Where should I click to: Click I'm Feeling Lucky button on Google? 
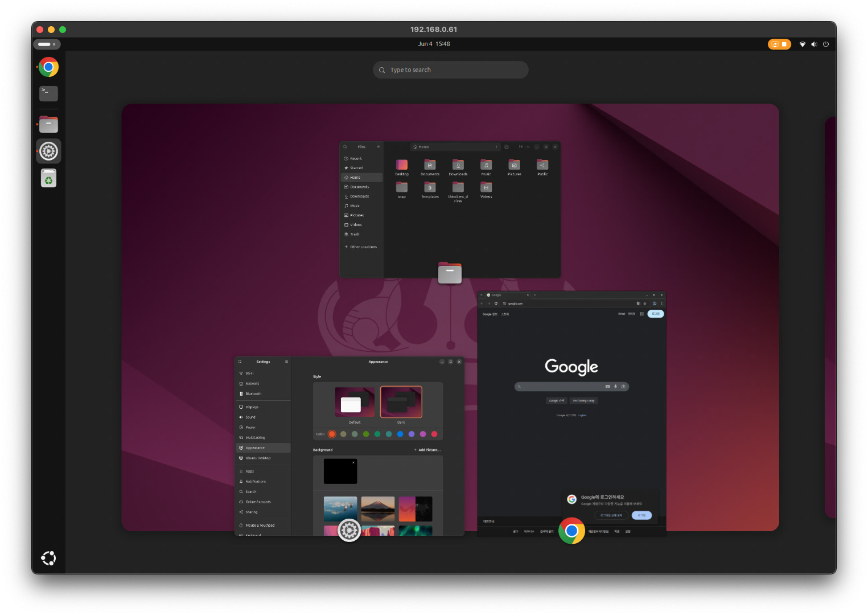[583, 401]
